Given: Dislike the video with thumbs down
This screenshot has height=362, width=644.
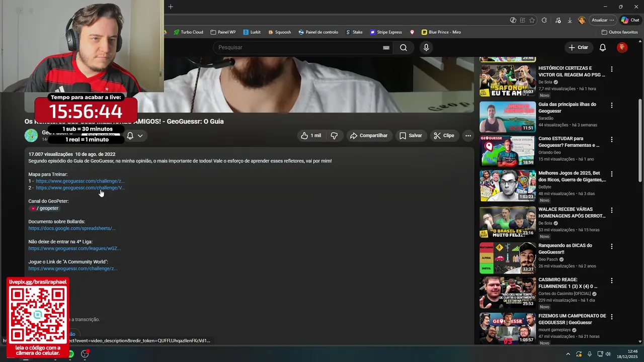Looking at the screenshot, I should coord(334,136).
